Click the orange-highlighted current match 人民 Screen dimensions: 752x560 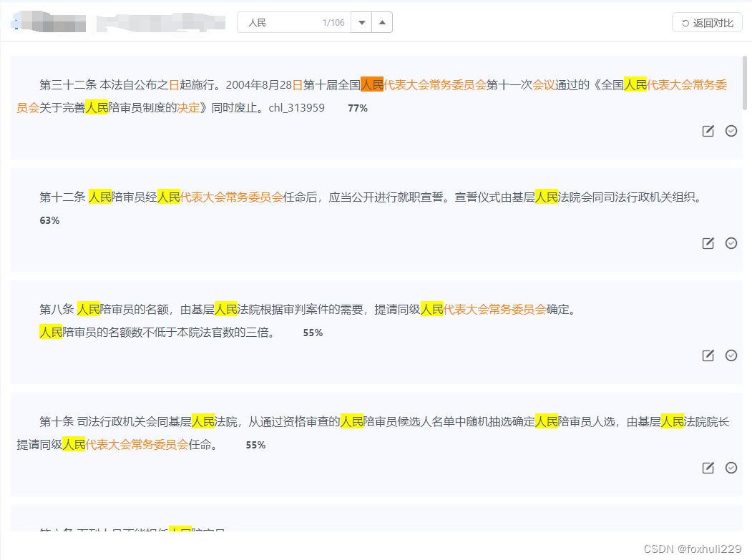click(x=372, y=85)
